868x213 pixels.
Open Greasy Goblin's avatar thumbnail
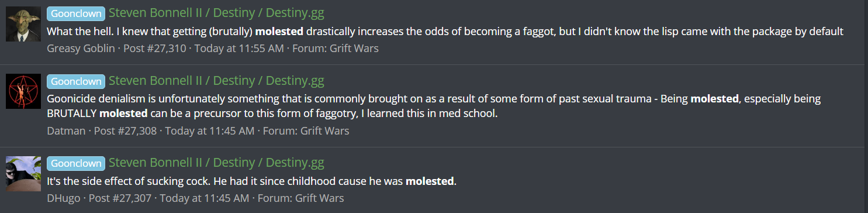[23, 24]
